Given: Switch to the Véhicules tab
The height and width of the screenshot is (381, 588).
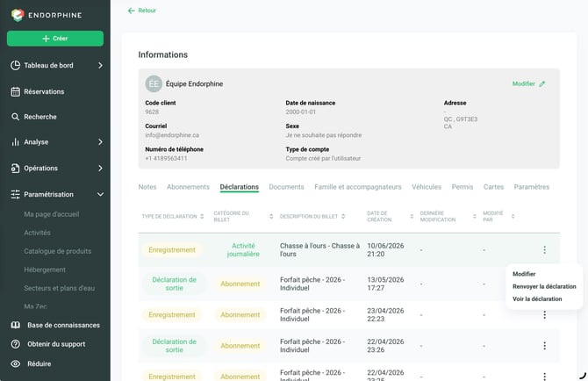Looking at the screenshot, I should point(427,187).
